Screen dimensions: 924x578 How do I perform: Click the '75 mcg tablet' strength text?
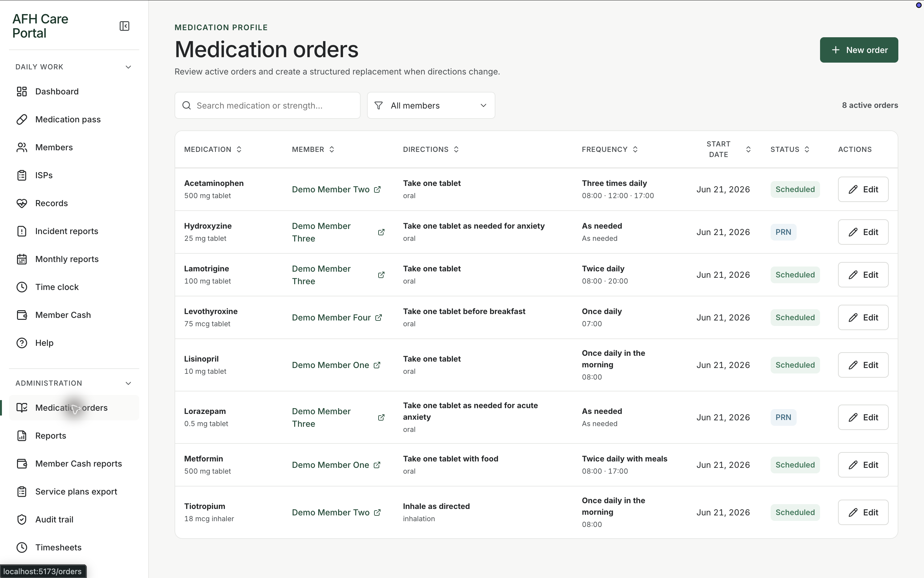(x=207, y=324)
